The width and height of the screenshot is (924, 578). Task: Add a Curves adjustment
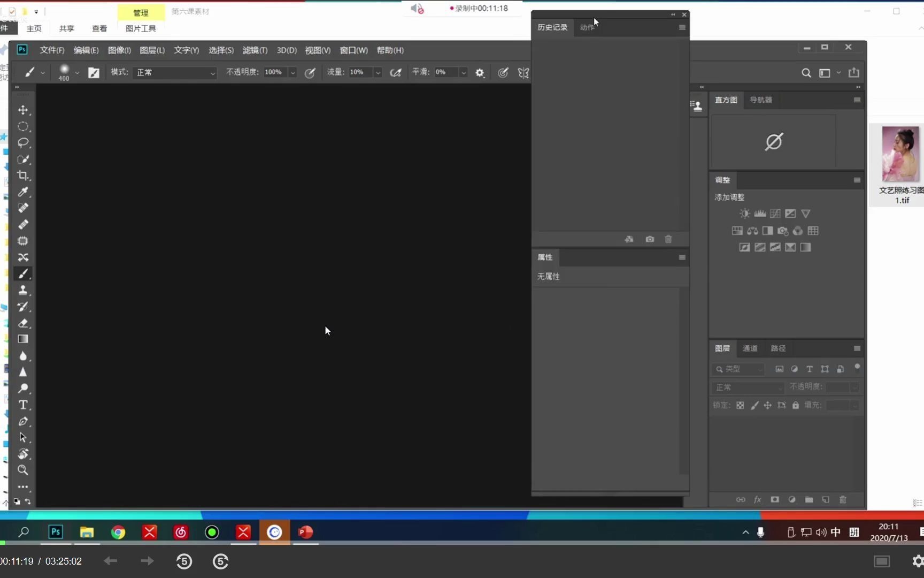click(775, 214)
